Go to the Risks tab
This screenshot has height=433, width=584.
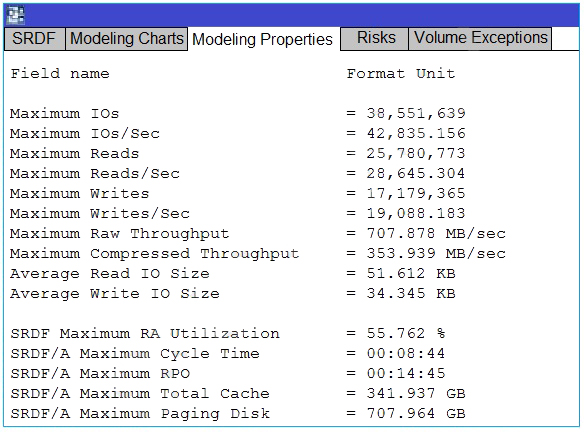point(375,38)
